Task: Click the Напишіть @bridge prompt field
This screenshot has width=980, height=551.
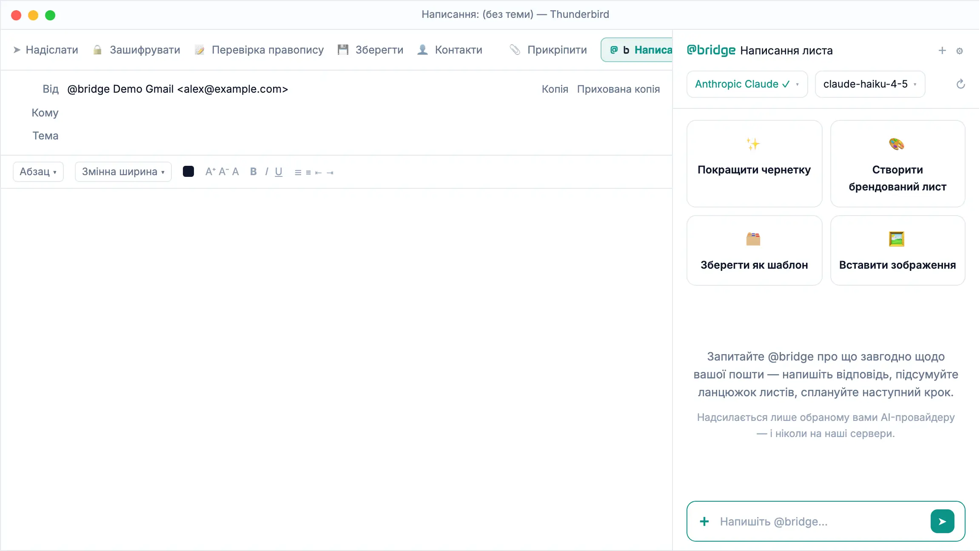Action: [821, 521]
